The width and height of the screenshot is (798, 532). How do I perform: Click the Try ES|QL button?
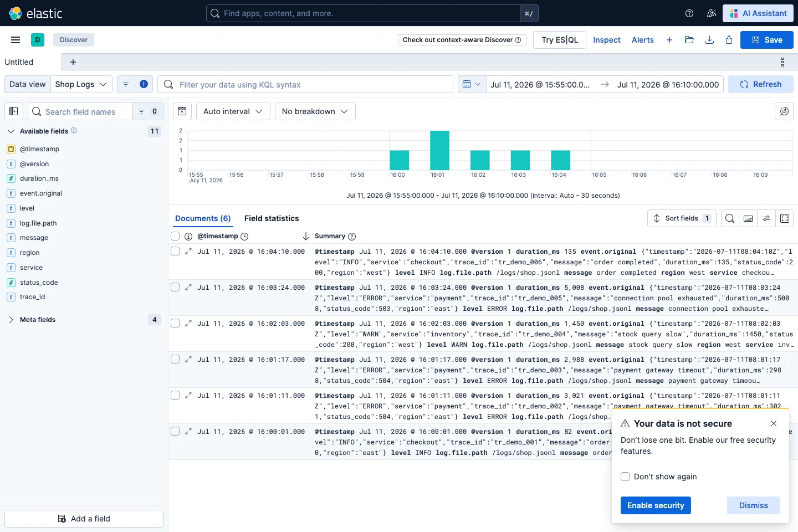tap(560, 40)
